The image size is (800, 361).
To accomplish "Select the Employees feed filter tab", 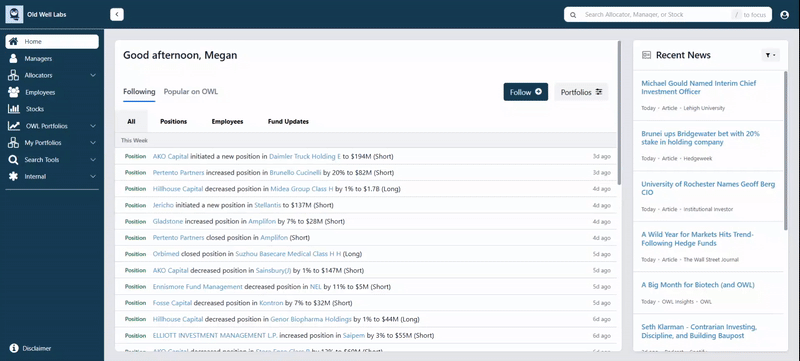I will [x=227, y=121].
